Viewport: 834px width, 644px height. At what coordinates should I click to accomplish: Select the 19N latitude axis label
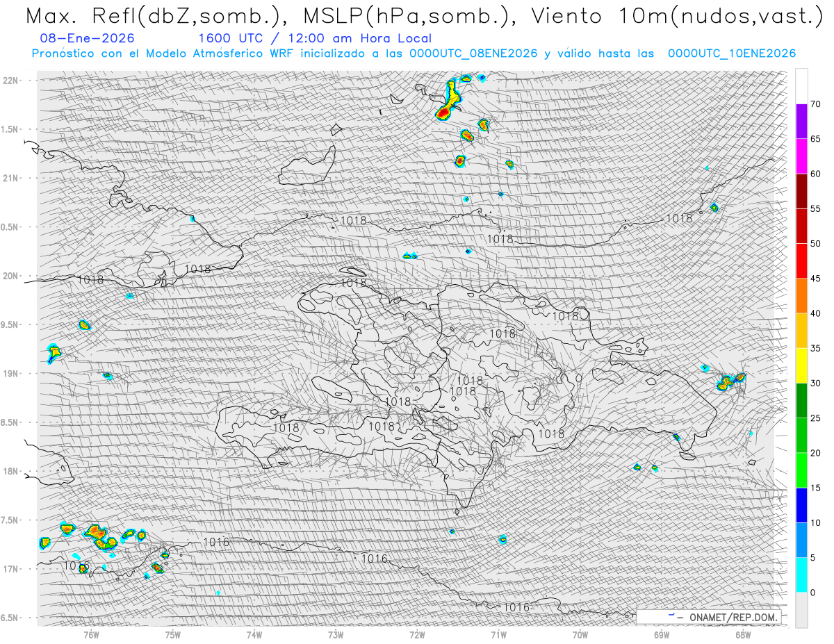click(x=11, y=374)
